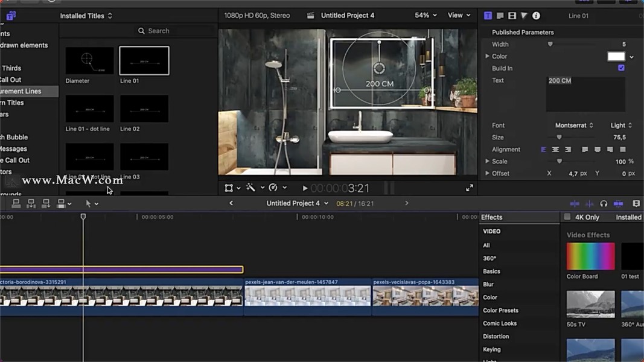The image size is (644, 362).
Task: Select the Line 02 title thumbnail
Action: [144, 109]
